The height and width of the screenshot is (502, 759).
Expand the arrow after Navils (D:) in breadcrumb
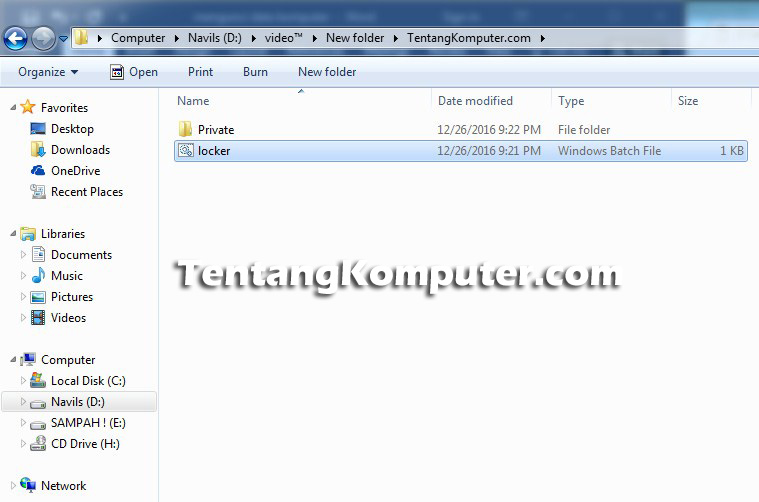point(253,38)
